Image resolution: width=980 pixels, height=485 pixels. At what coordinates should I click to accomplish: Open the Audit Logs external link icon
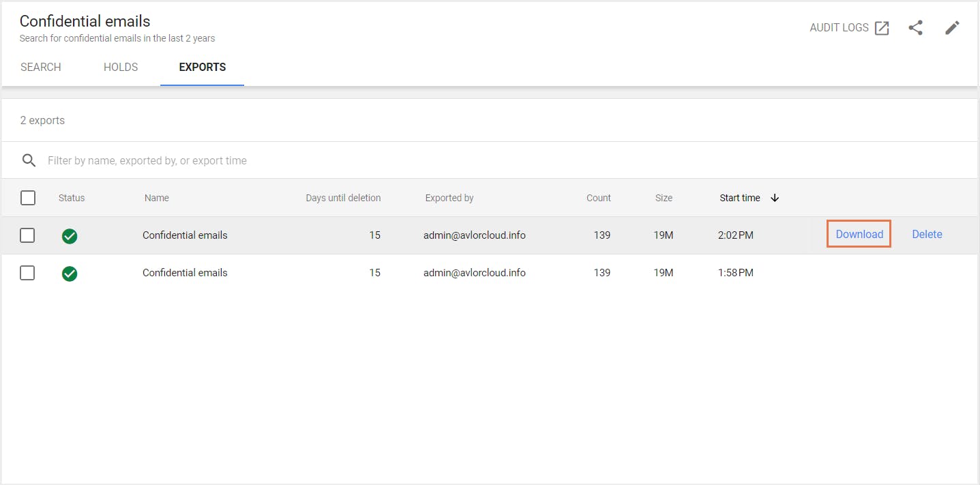coord(882,28)
